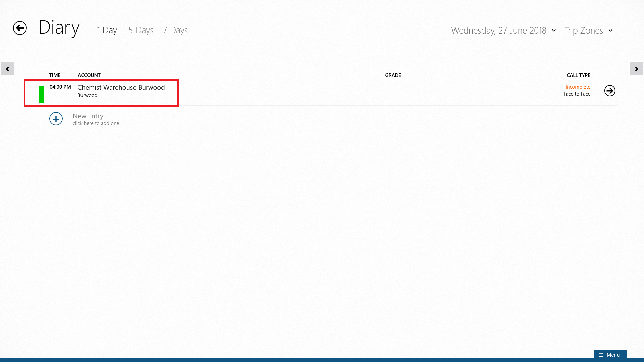Switch to 7 Days view
Image resolution: width=644 pixels, height=362 pixels.
click(175, 30)
